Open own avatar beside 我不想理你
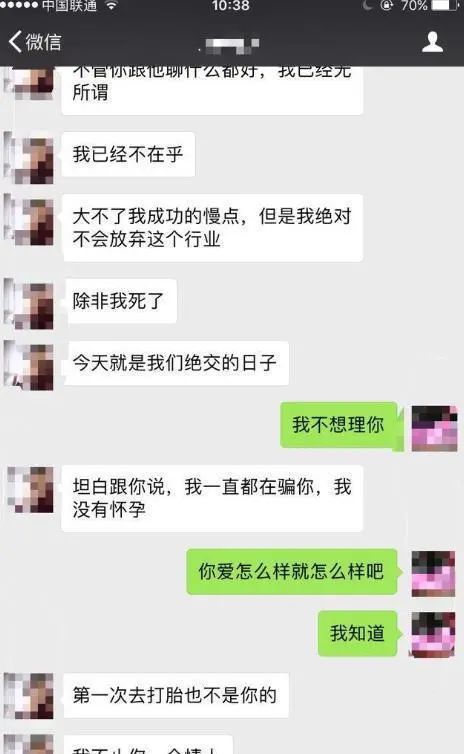The width and height of the screenshot is (464, 754). pos(434,428)
